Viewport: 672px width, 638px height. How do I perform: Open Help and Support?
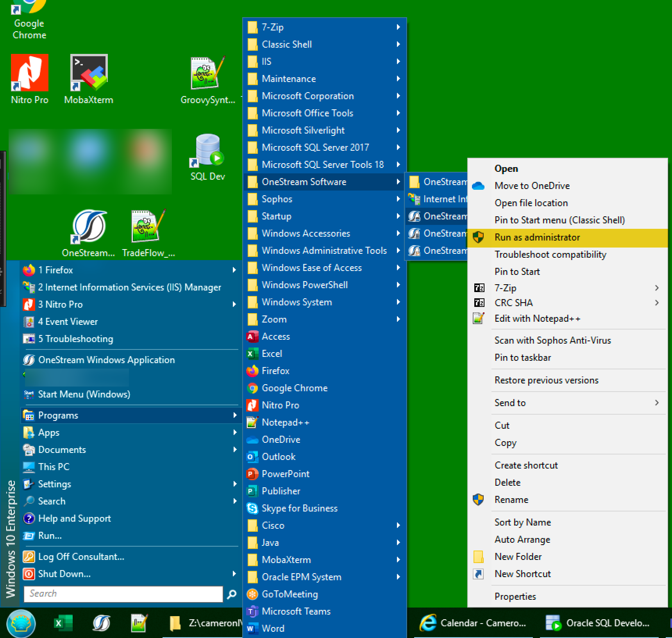click(130, 519)
